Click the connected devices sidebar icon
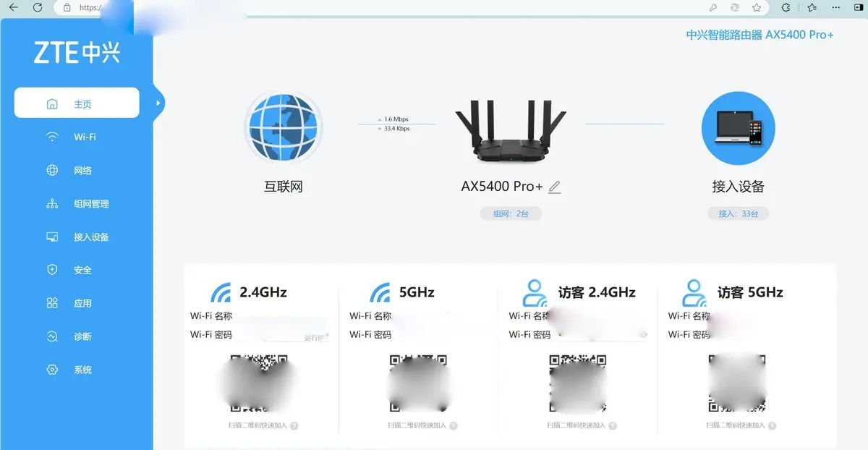This screenshot has height=450, width=868. point(52,237)
